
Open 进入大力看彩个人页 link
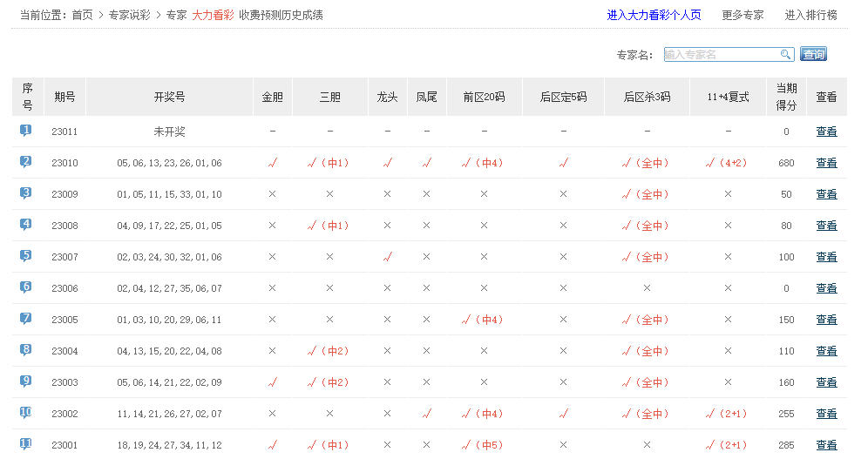pyautogui.click(x=654, y=15)
